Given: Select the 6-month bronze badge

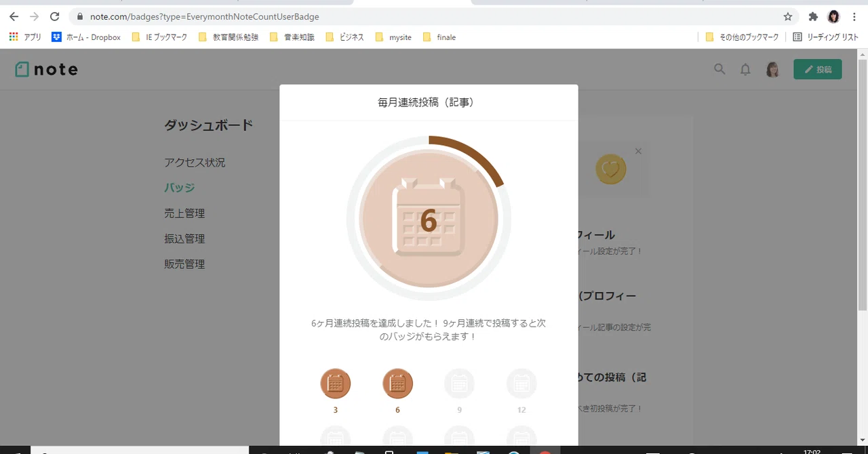Looking at the screenshot, I should coord(397,384).
